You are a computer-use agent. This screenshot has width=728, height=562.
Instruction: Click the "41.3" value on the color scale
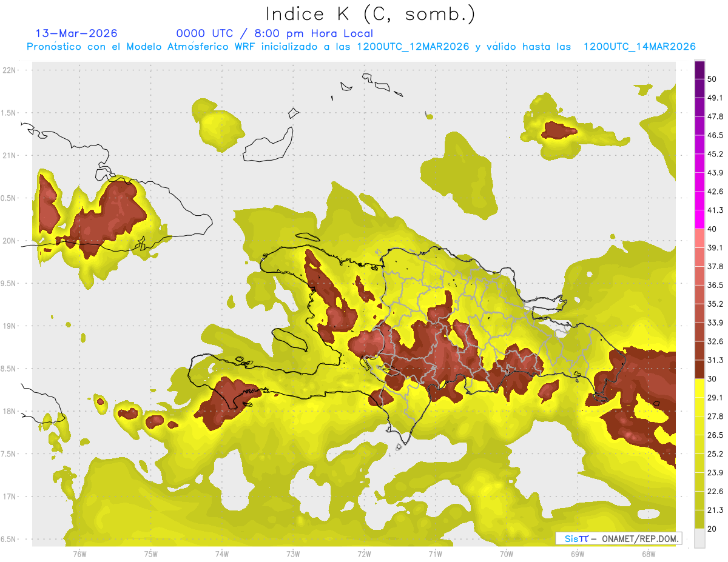point(715,210)
